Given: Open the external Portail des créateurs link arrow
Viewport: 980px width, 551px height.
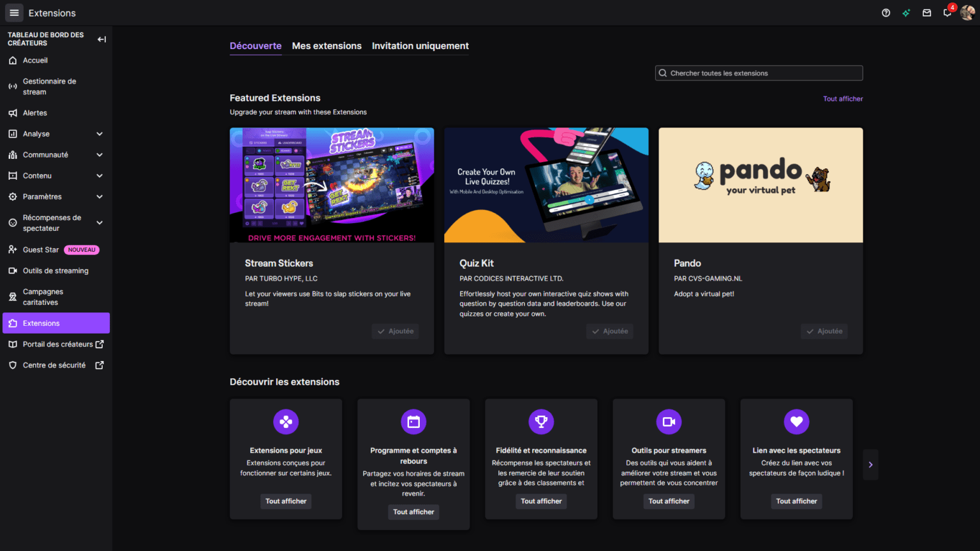Looking at the screenshot, I should (100, 344).
